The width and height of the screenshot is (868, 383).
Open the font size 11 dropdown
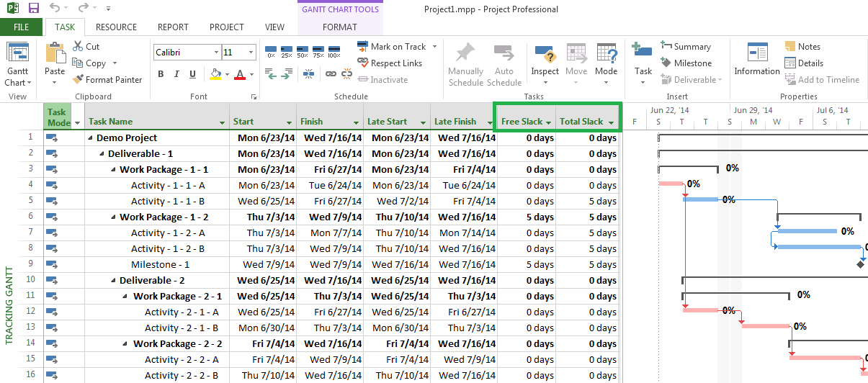click(251, 53)
